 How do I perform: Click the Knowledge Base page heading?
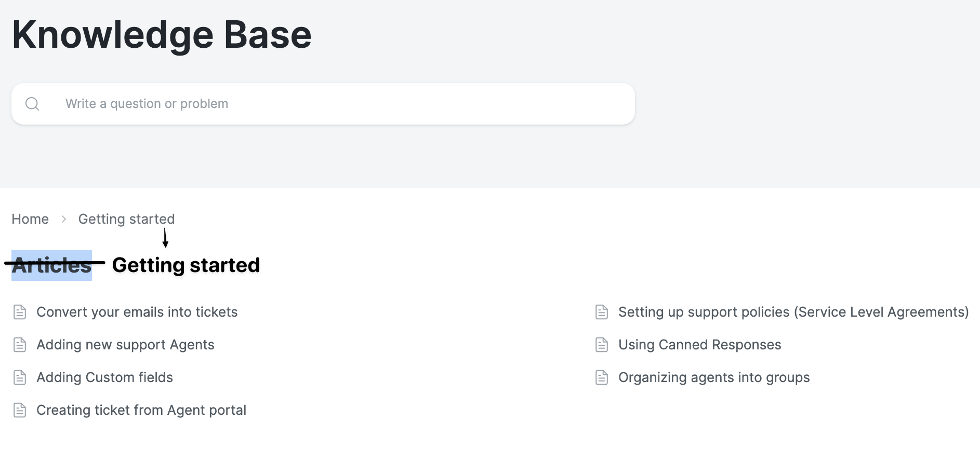(162, 34)
